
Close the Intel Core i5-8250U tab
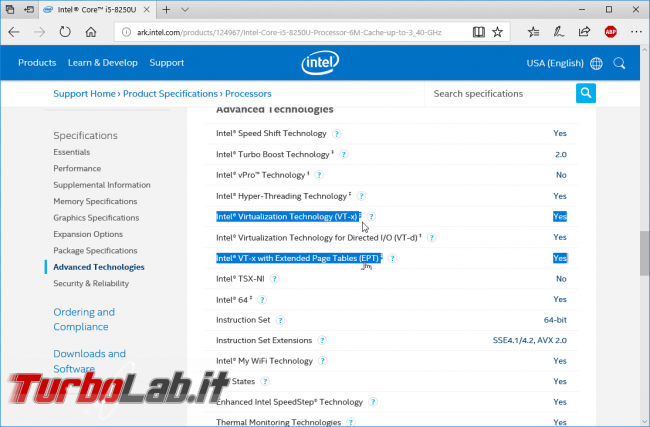[147, 10]
